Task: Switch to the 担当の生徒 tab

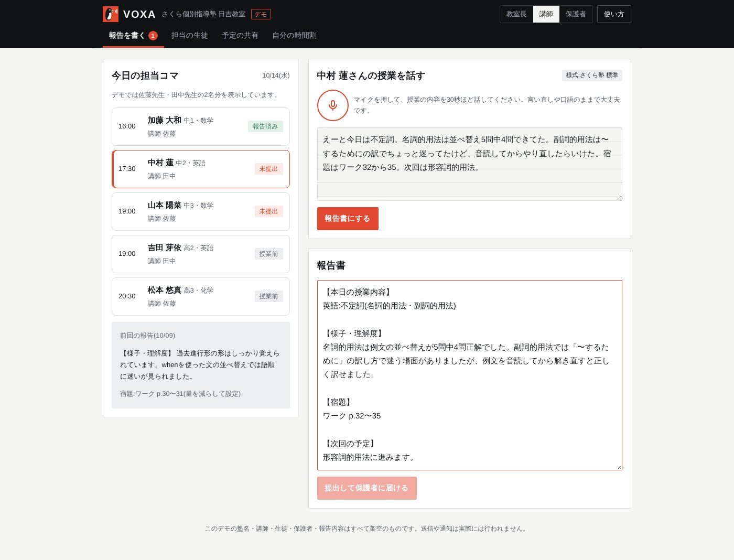Action: click(x=190, y=36)
